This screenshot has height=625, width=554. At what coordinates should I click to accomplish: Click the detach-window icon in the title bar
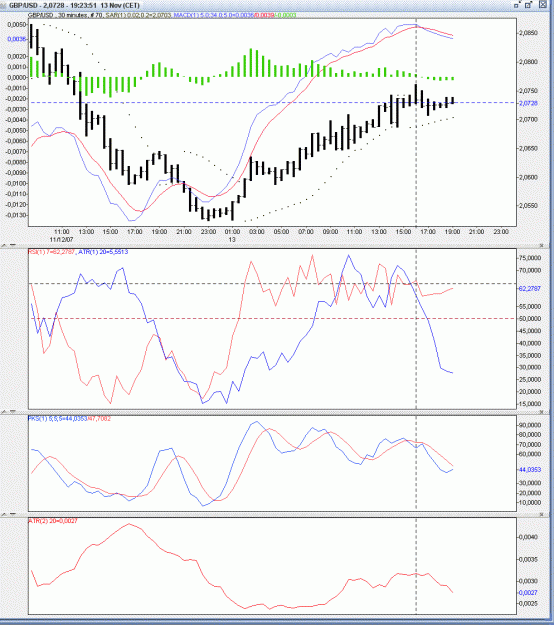coord(518,5)
